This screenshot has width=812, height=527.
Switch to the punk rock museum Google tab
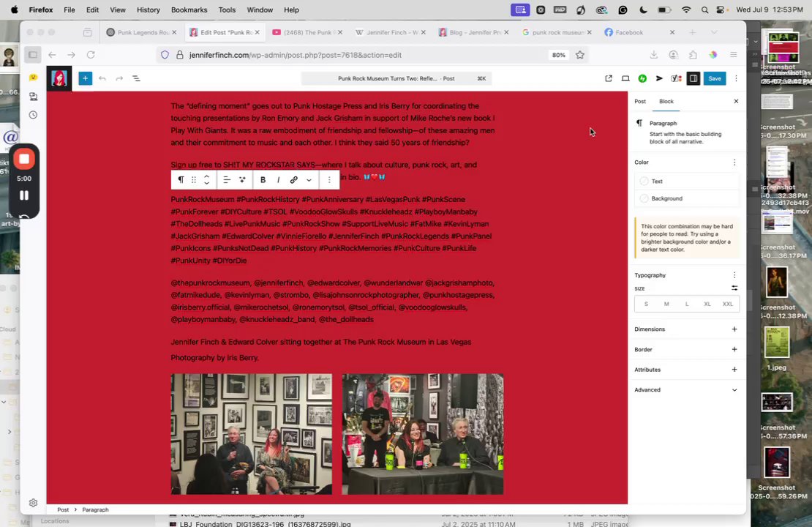(557, 32)
